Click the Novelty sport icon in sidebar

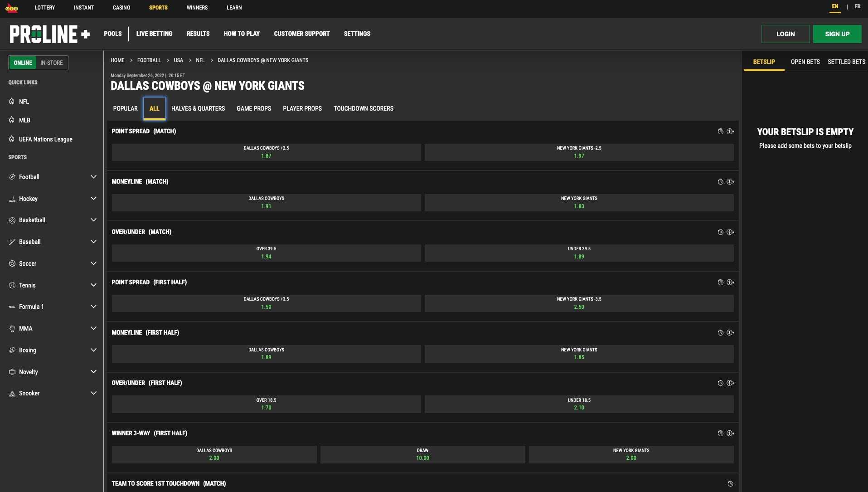click(x=12, y=372)
